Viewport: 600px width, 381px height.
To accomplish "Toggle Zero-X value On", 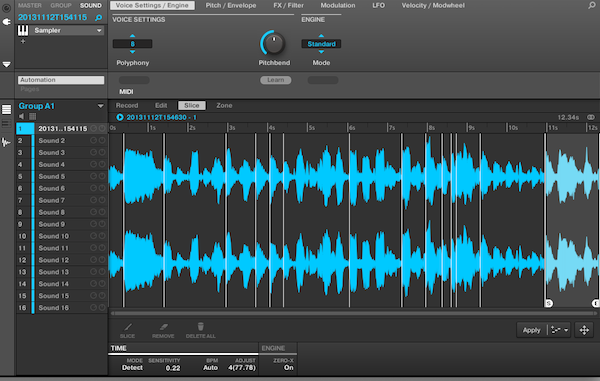I will pyautogui.click(x=289, y=368).
